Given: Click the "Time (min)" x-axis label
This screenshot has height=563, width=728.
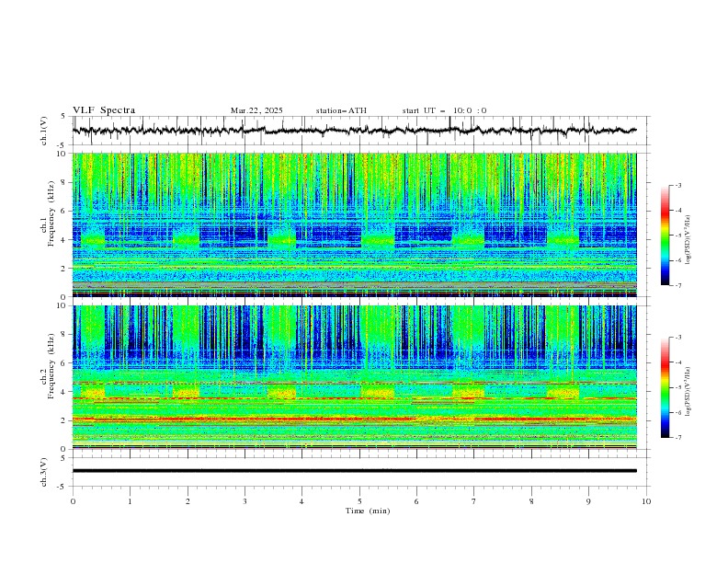Looking at the screenshot, I should [x=368, y=511].
